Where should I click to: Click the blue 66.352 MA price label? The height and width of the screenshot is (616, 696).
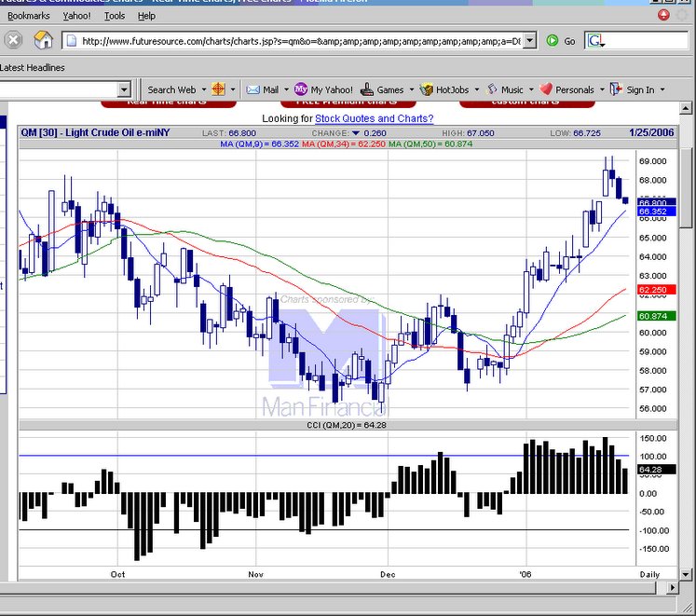click(x=657, y=212)
